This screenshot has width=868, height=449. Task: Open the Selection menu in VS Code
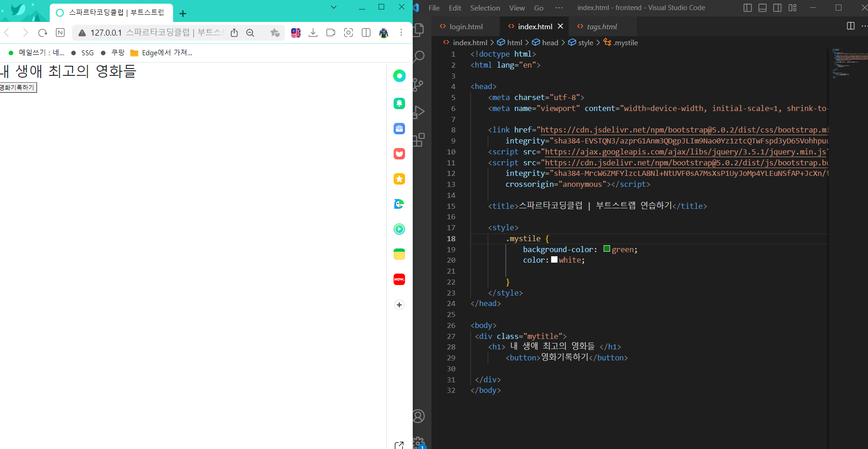[x=485, y=8]
